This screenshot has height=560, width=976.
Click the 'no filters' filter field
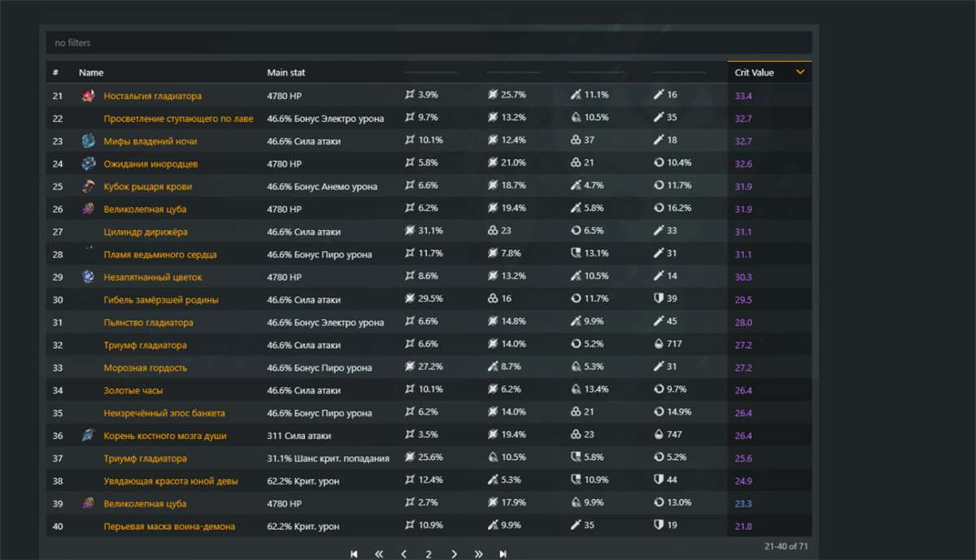tap(429, 42)
